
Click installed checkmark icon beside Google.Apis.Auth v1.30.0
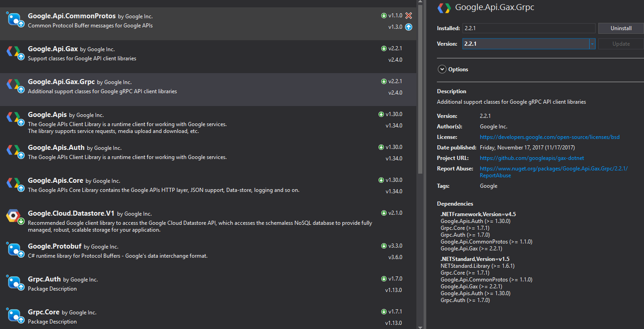pos(381,147)
